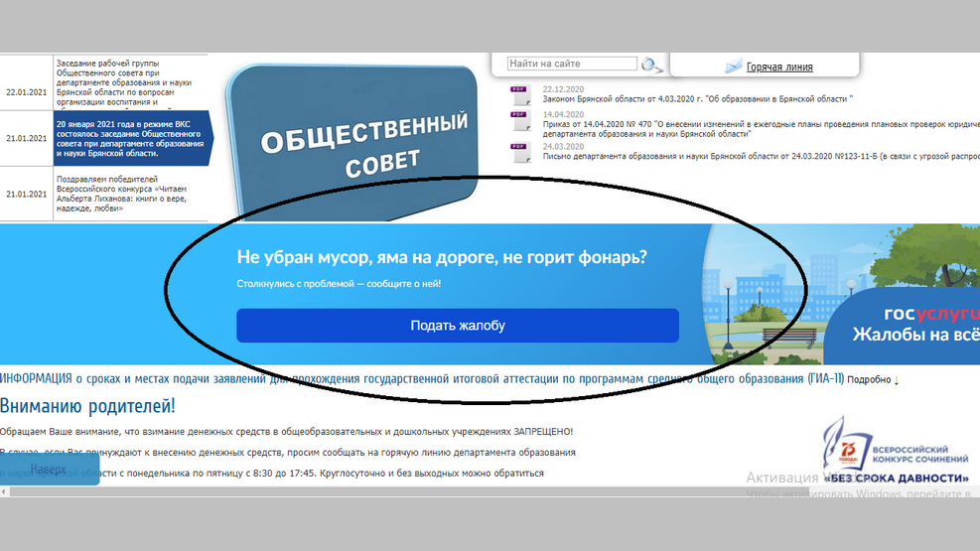
Task: Click the horizontal scrollbar left arrow
Action: [x=4, y=491]
